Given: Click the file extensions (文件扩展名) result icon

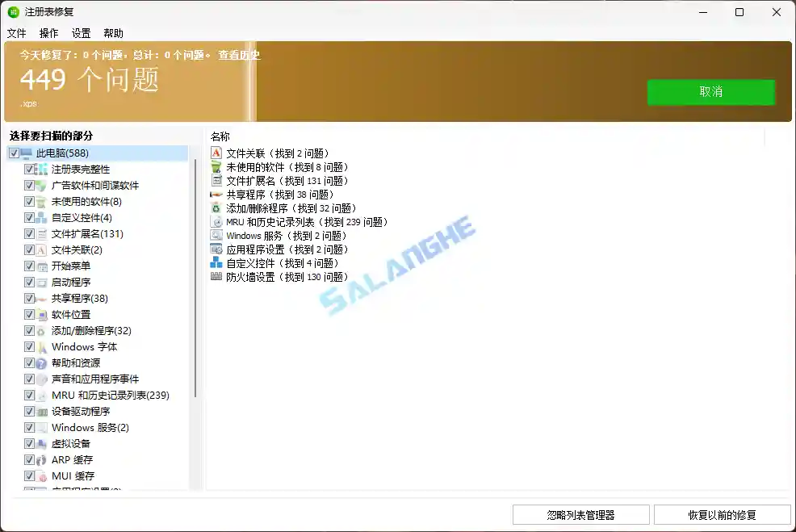Looking at the screenshot, I should tap(216, 180).
